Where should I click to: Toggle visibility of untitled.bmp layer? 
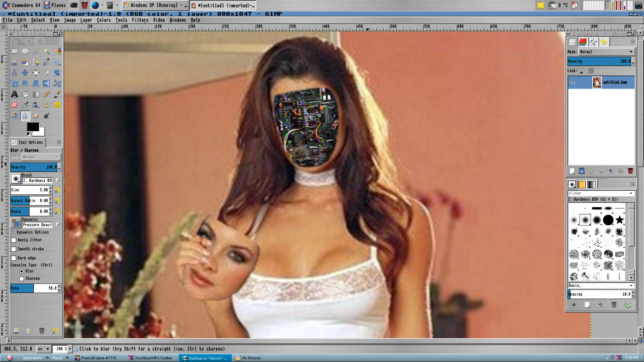tap(573, 82)
